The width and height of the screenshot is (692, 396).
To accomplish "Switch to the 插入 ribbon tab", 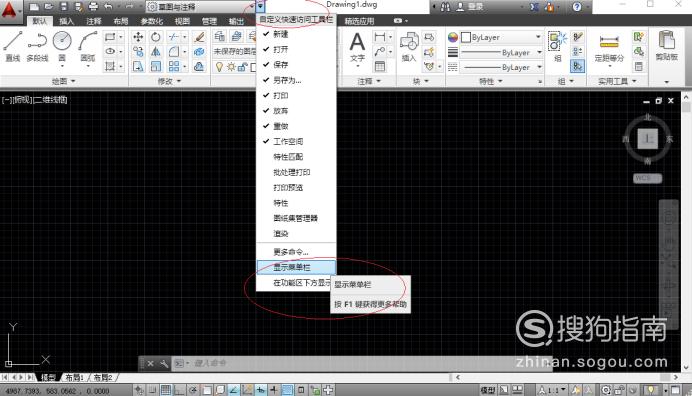I will (x=67, y=21).
